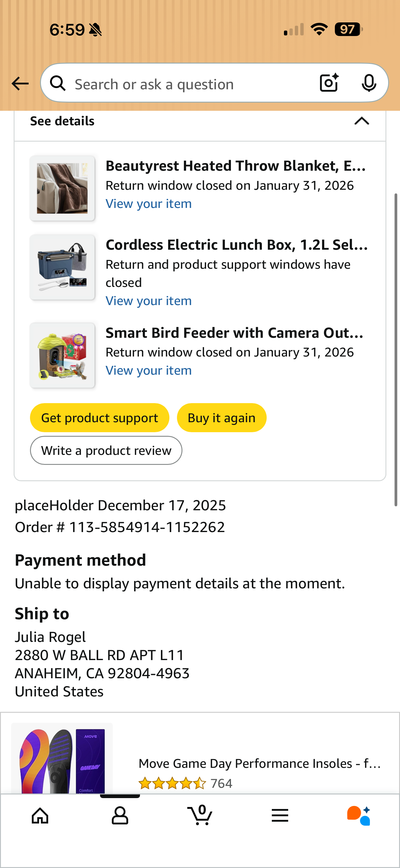
Task: View your item for Beautyrest Heated Blanket
Action: (x=149, y=203)
